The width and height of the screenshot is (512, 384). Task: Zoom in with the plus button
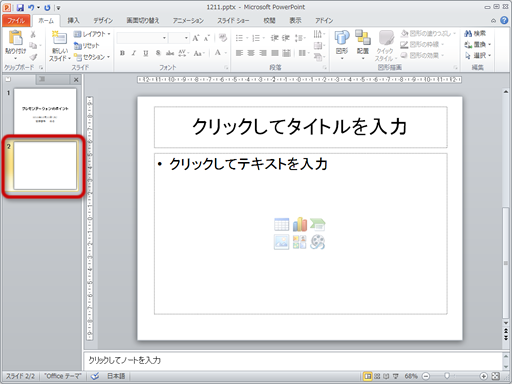tap(483, 376)
